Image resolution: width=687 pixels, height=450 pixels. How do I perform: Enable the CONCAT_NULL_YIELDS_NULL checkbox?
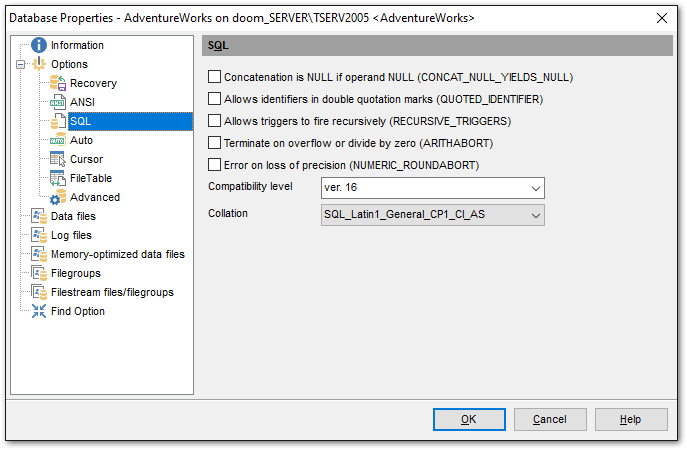click(x=214, y=77)
